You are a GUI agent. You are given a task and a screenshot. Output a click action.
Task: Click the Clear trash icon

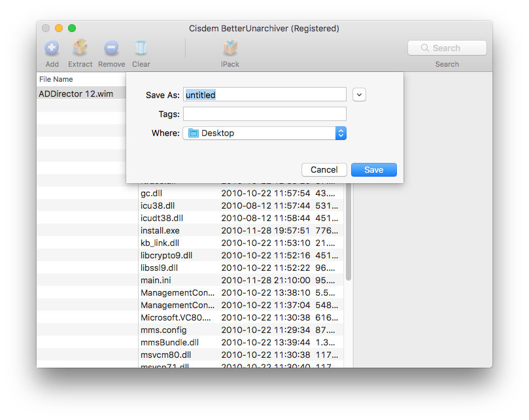pos(141,47)
